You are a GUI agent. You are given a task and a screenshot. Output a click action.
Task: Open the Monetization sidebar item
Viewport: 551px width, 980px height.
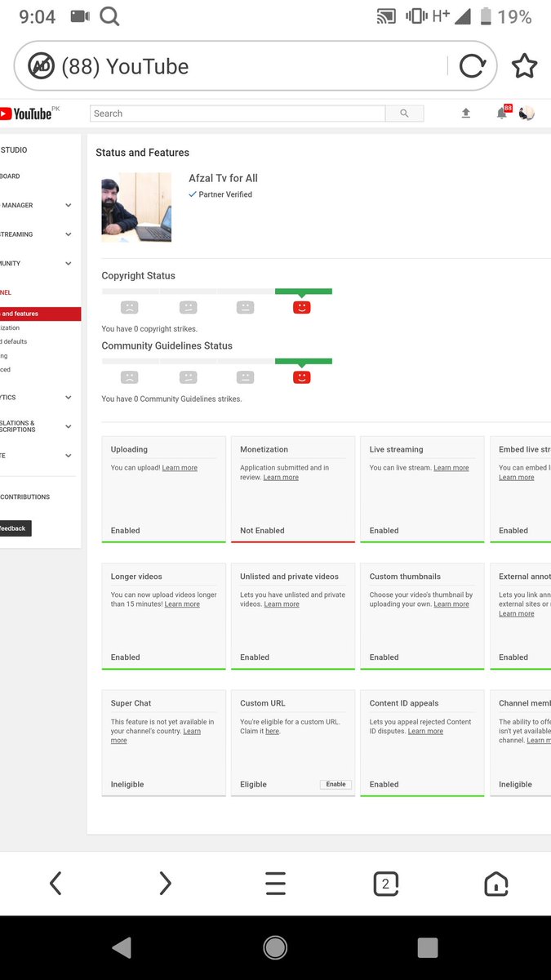coord(11,327)
